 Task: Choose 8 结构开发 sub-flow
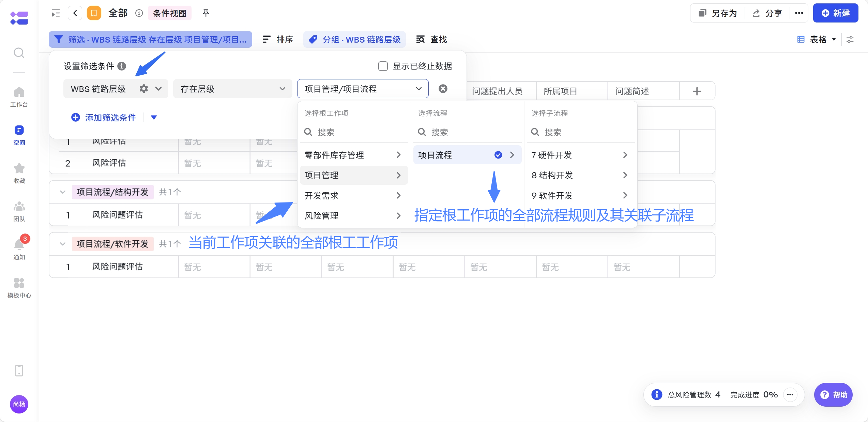click(x=581, y=175)
